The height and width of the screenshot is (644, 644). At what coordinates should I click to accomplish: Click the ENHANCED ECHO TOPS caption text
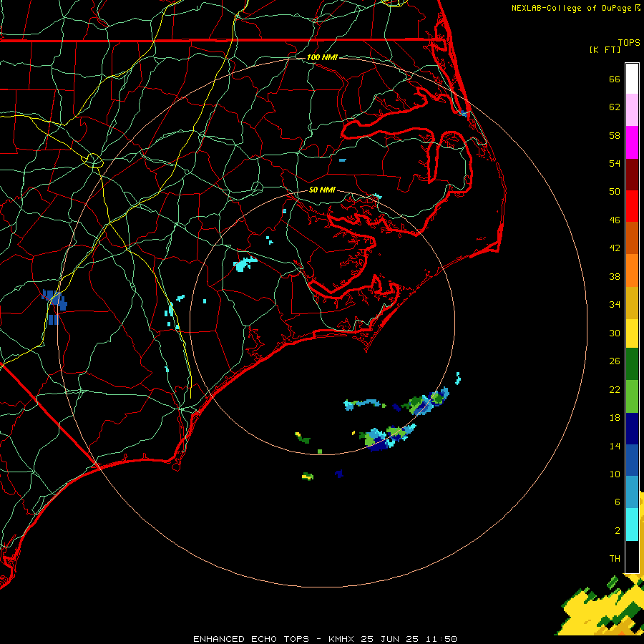click(x=325, y=639)
